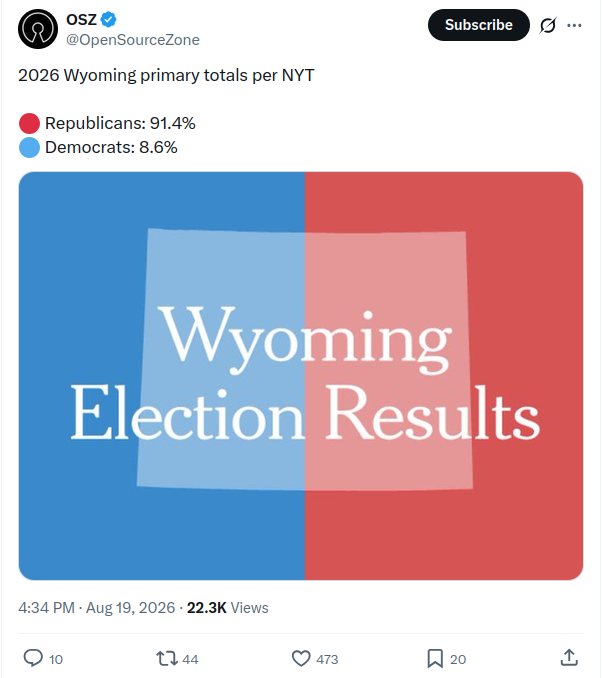Open the 4:34 PM Aug 19, 2026 timestamp
The height and width of the screenshot is (678, 602).
[x=96, y=608]
